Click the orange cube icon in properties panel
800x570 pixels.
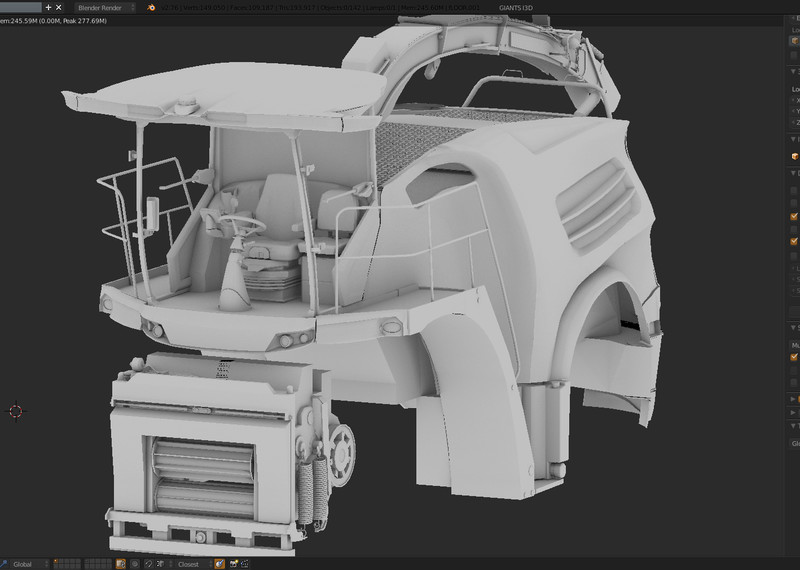(x=795, y=156)
